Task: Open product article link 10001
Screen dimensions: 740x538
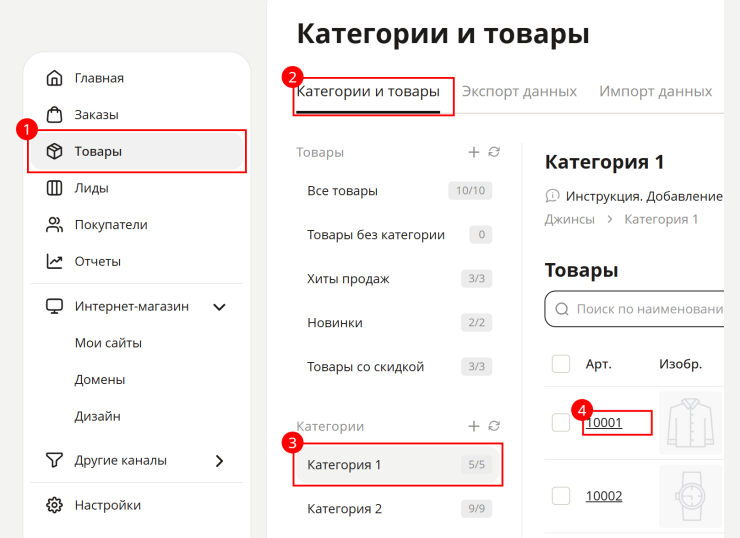Action: click(604, 422)
